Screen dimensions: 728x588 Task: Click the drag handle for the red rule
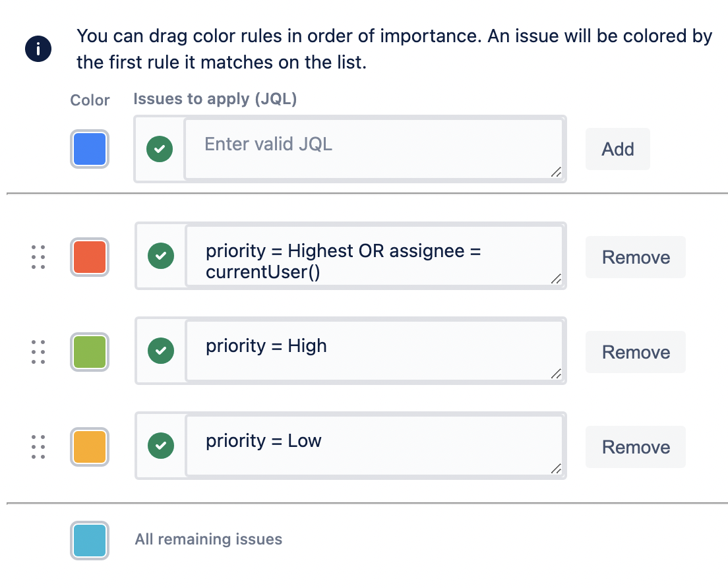pyautogui.click(x=38, y=257)
